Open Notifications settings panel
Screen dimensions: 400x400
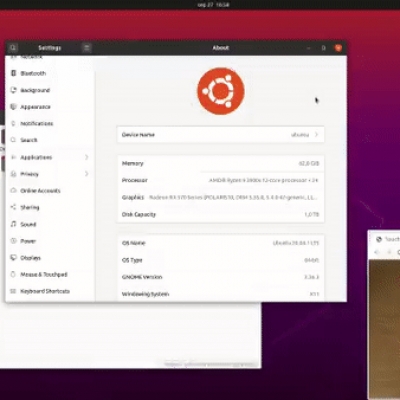[x=50, y=123]
